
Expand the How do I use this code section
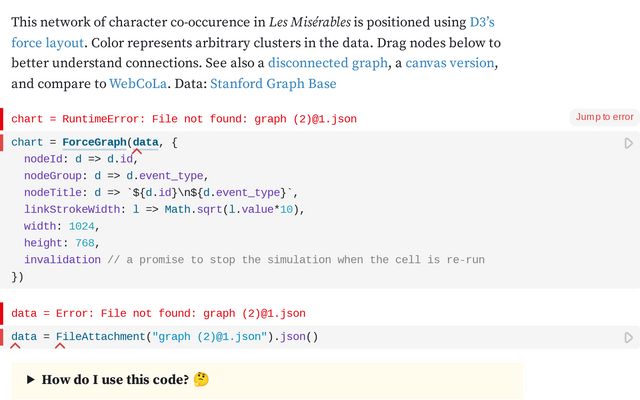click(31, 380)
